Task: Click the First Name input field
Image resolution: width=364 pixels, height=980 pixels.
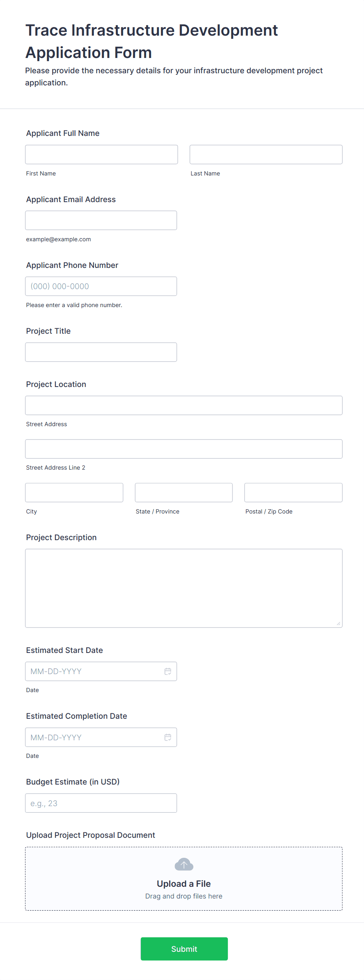Action: pyautogui.click(x=101, y=154)
